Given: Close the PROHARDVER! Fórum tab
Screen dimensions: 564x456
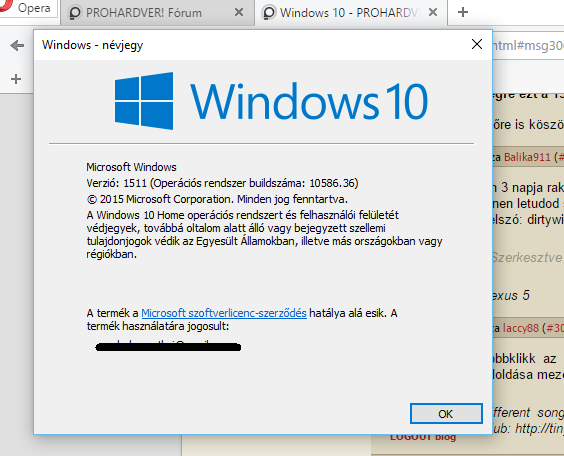Looking at the screenshot, I should [238, 13].
